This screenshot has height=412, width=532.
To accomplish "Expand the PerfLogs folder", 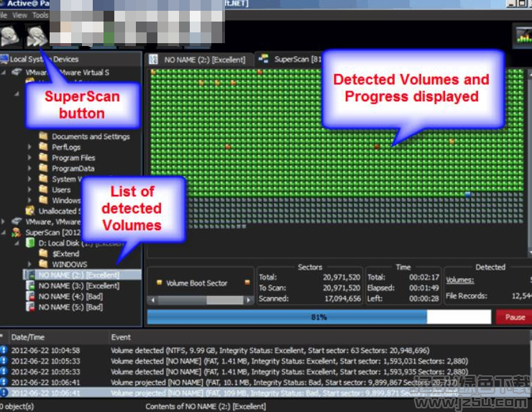I will pos(29,147).
